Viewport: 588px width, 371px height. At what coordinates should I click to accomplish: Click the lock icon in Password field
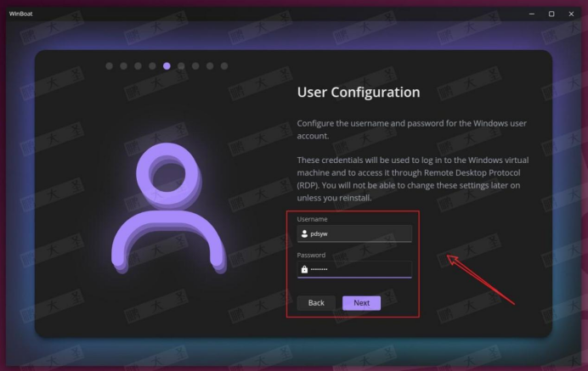(304, 269)
